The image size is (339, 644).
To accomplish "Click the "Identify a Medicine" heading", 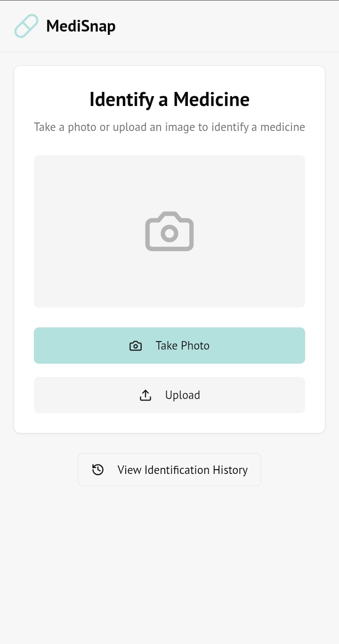I will 169,99.
